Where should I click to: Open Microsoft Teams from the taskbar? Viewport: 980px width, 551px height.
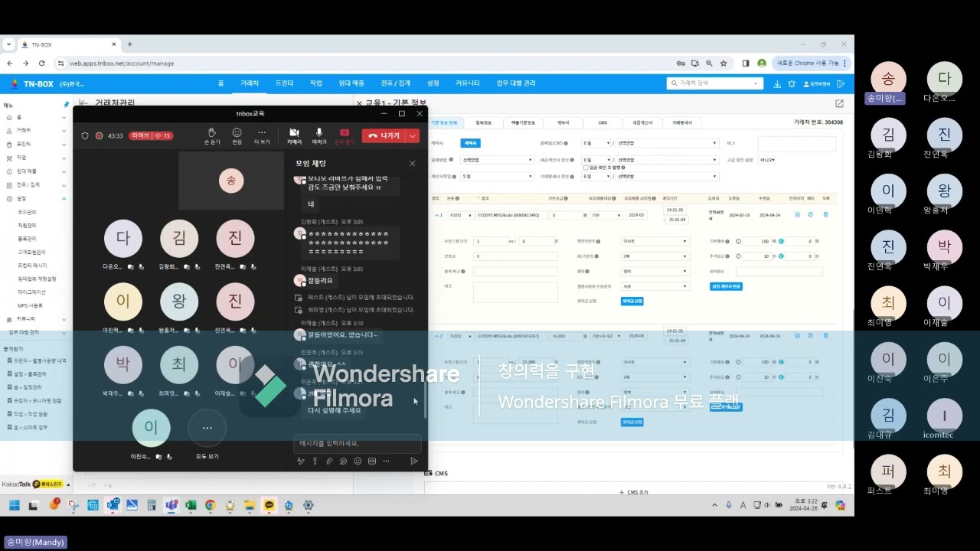point(171,505)
